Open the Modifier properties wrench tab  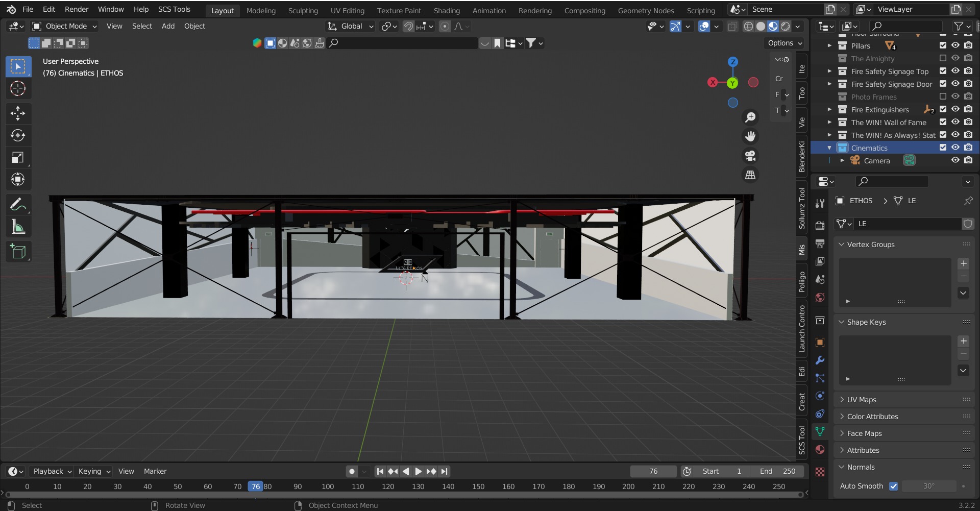coord(820,360)
